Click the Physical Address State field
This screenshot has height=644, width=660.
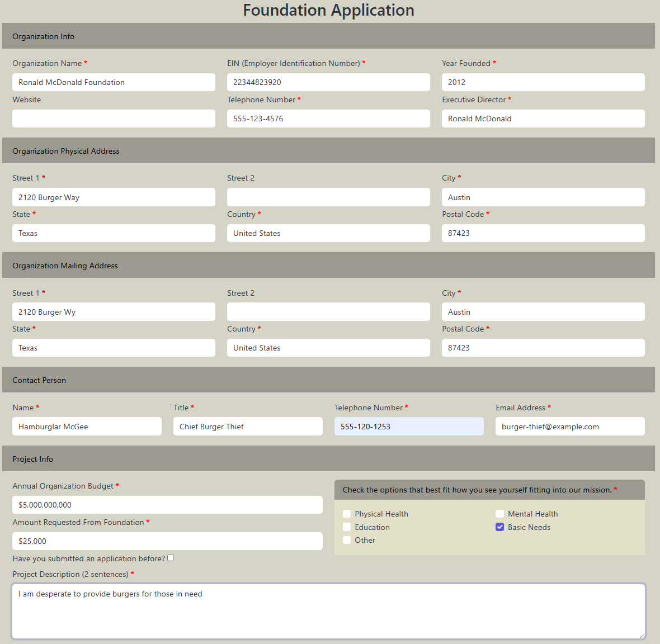click(x=114, y=233)
